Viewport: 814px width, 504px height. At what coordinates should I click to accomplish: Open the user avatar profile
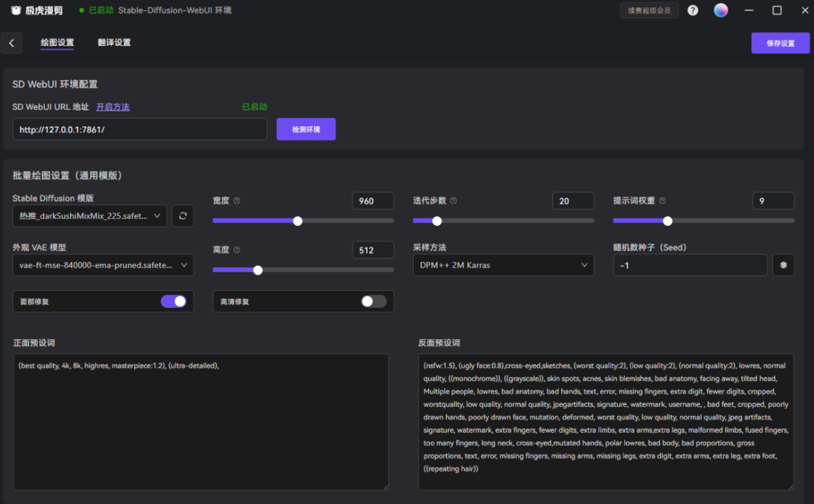tap(721, 10)
